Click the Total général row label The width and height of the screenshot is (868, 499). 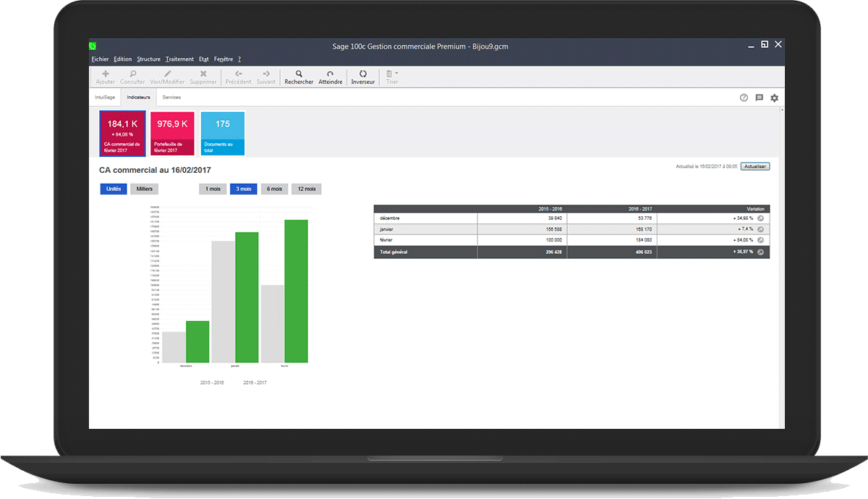click(394, 252)
